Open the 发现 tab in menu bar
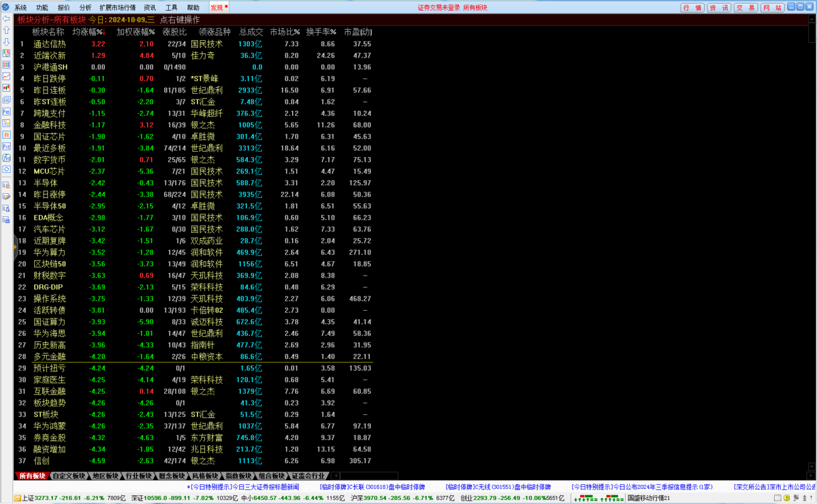 (219, 7)
